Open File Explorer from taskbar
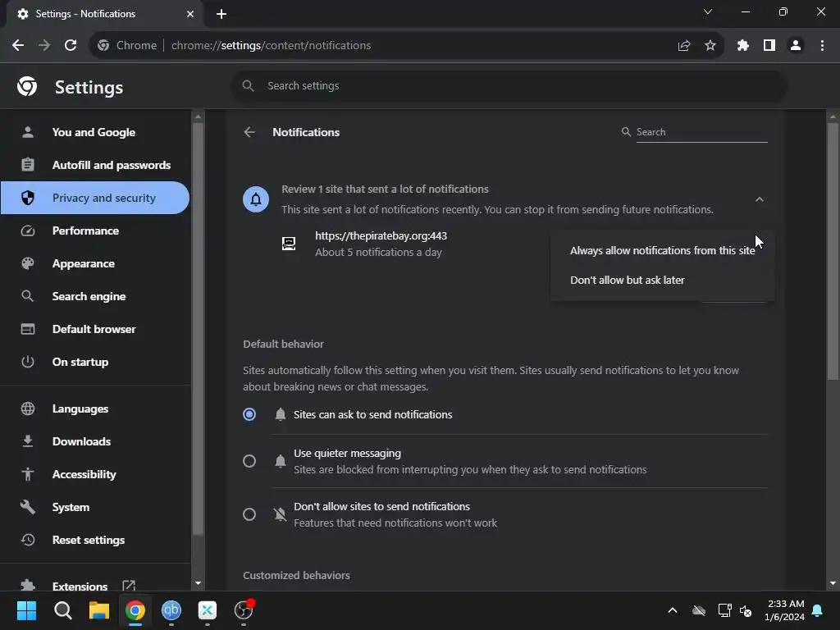The width and height of the screenshot is (840, 630). pyautogui.click(x=99, y=610)
